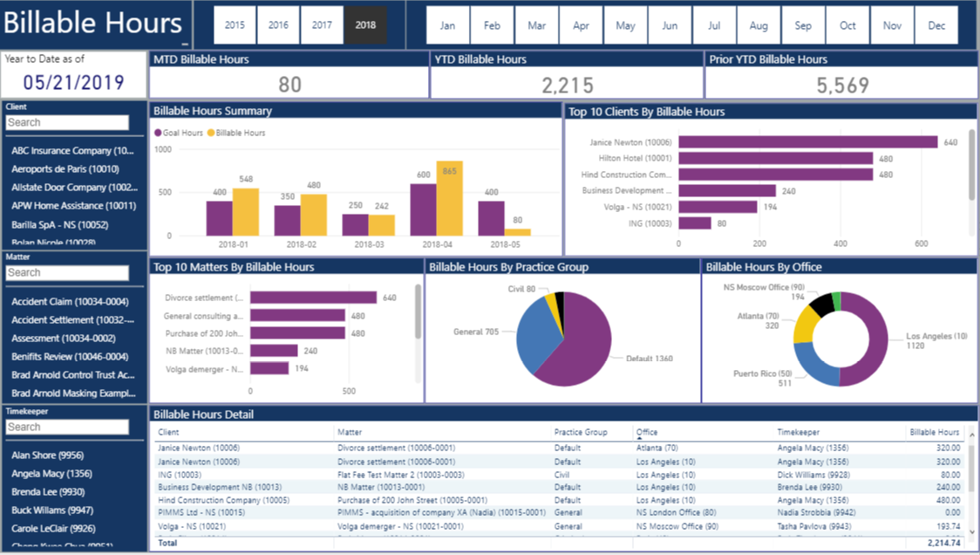
Task: Click the Client search field
Action: pyautogui.click(x=67, y=123)
